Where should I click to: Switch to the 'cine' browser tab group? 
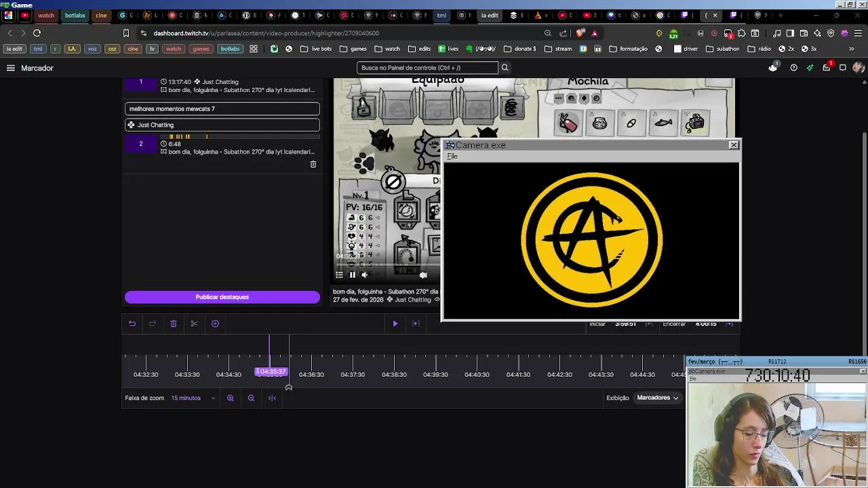[101, 15]
